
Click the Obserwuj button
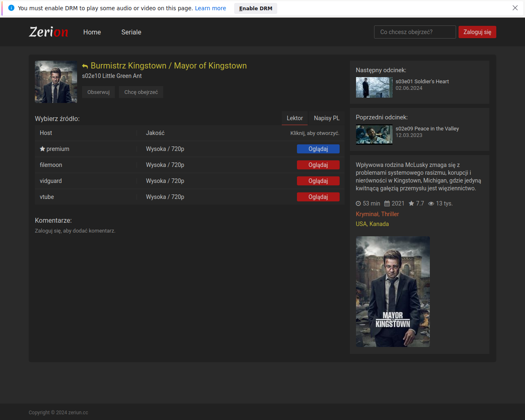coord(98,92)
